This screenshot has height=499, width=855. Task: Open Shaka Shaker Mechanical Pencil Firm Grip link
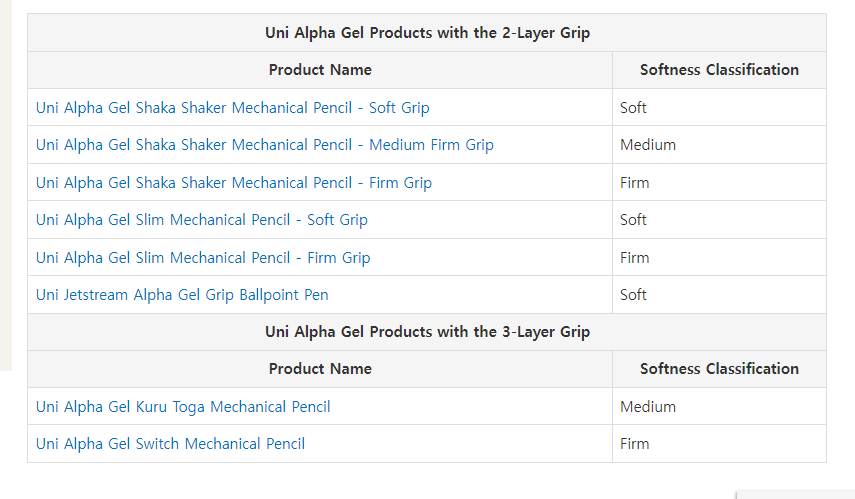[233, 182]
